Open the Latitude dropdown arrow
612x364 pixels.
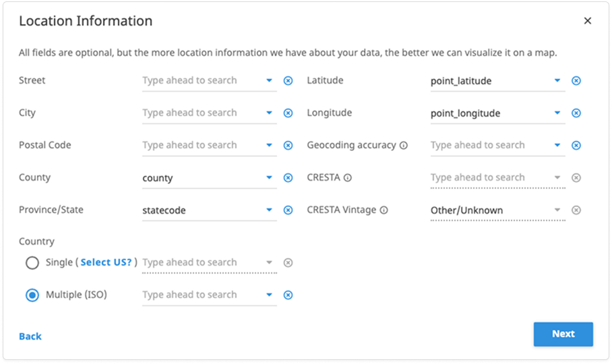pos(557,80)
